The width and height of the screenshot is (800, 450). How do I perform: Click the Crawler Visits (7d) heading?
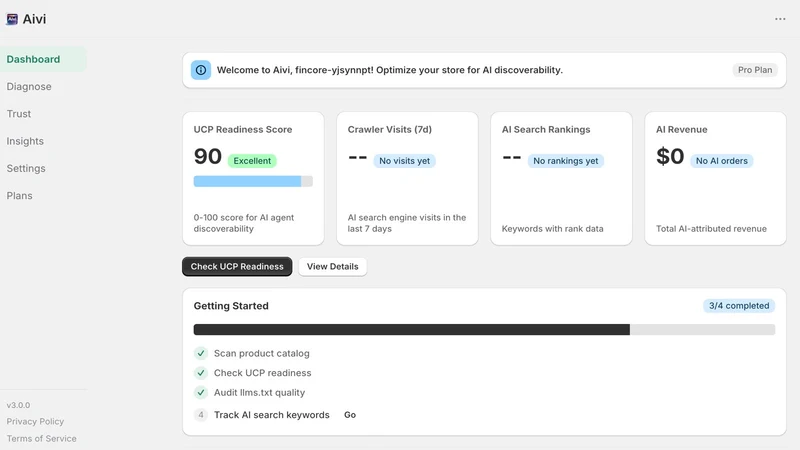click(x=390, y=130)
